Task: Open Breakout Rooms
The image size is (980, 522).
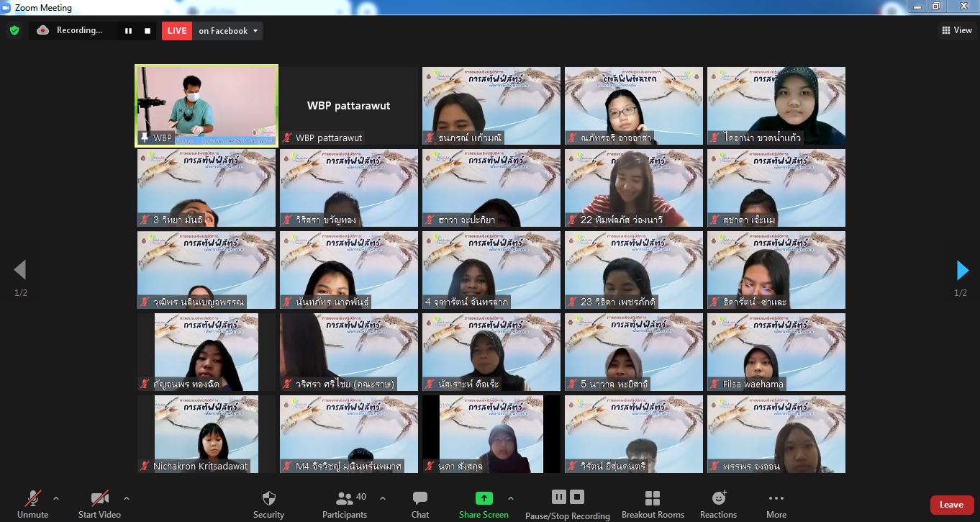Action: (653, 504)
